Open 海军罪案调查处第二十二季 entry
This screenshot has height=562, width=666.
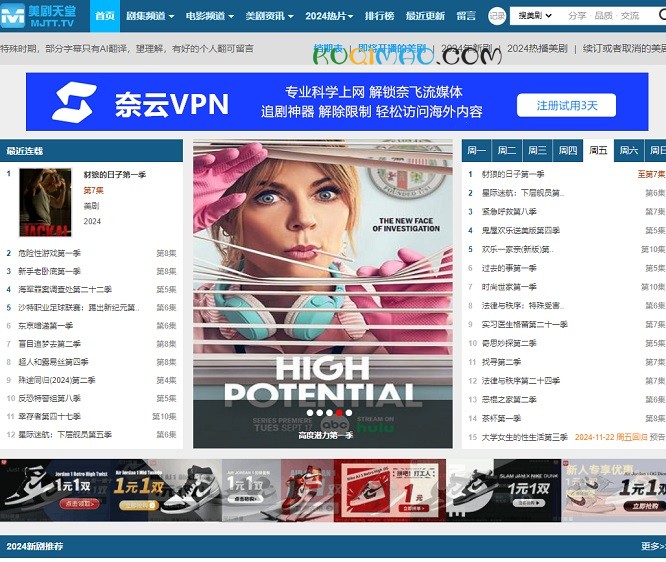point(65,290)
